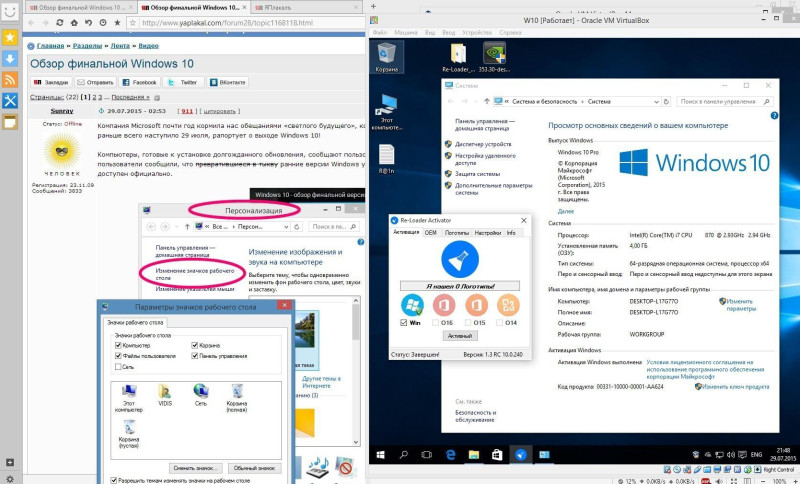Click the Windows activation icon in Re-Loader
This screenshot has width=800, height=484.
pos(412,305)
